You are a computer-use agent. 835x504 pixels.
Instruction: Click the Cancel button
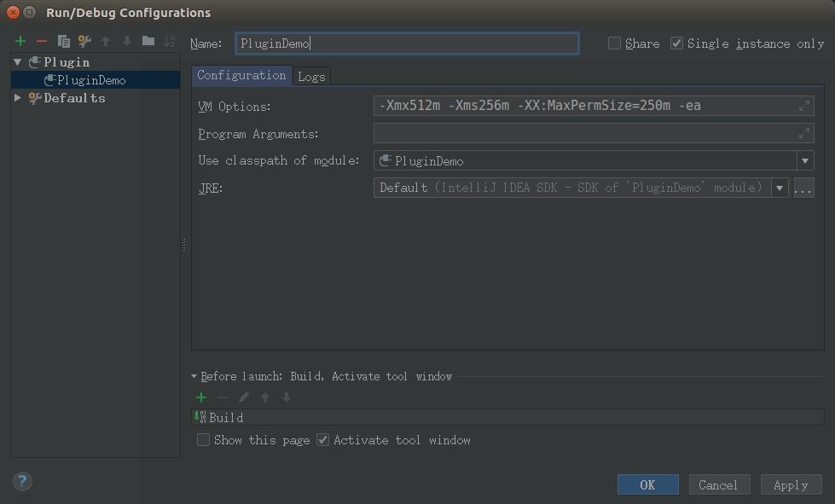click(719, 485)
